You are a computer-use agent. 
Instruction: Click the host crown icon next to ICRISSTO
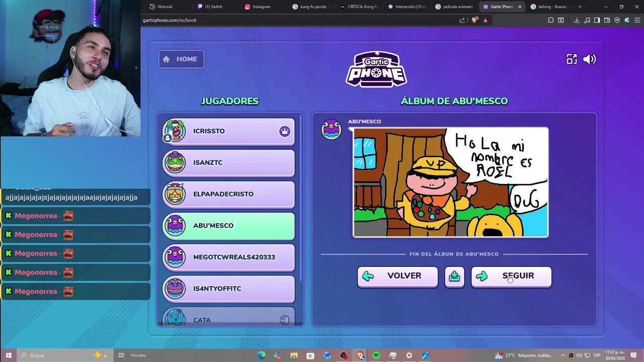coord(285,131)
